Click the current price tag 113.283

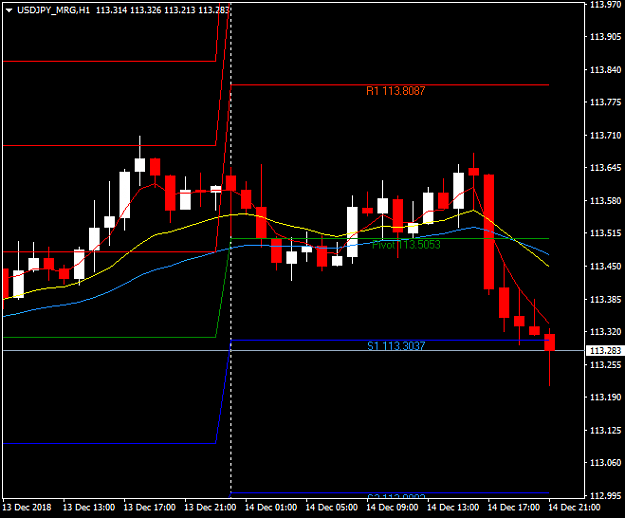605,351
